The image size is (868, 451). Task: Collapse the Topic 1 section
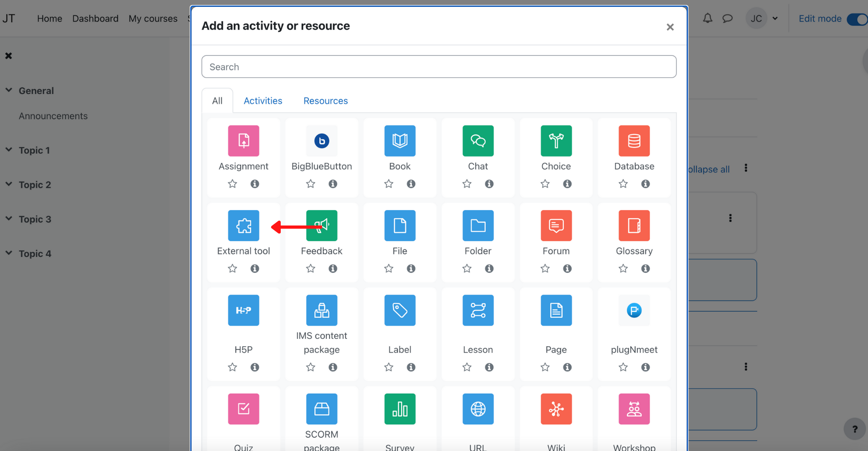pos(9,150)
